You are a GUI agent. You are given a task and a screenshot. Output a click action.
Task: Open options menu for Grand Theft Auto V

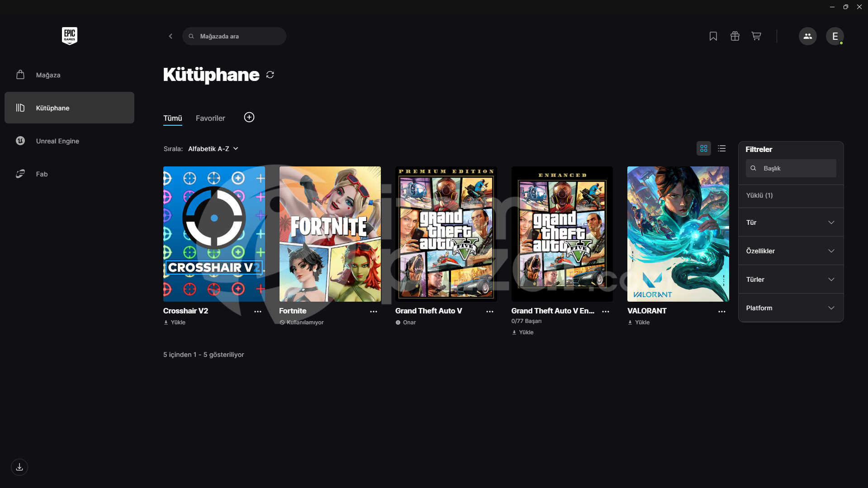[x=490, y=312]
